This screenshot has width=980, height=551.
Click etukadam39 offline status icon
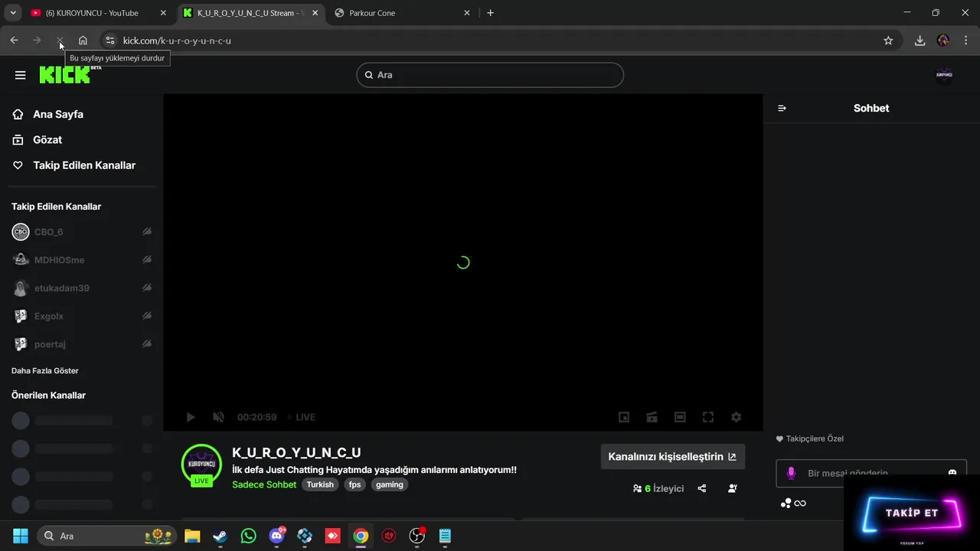(x=147, y=288)
